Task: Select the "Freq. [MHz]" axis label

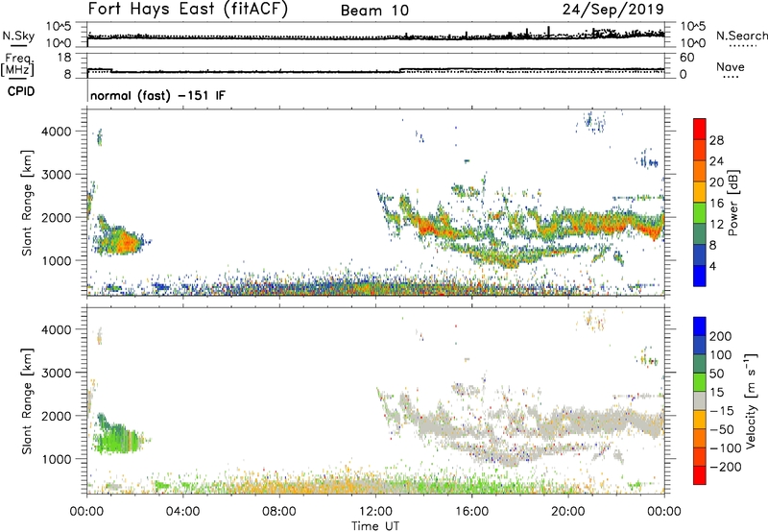Action: (17, 64)
